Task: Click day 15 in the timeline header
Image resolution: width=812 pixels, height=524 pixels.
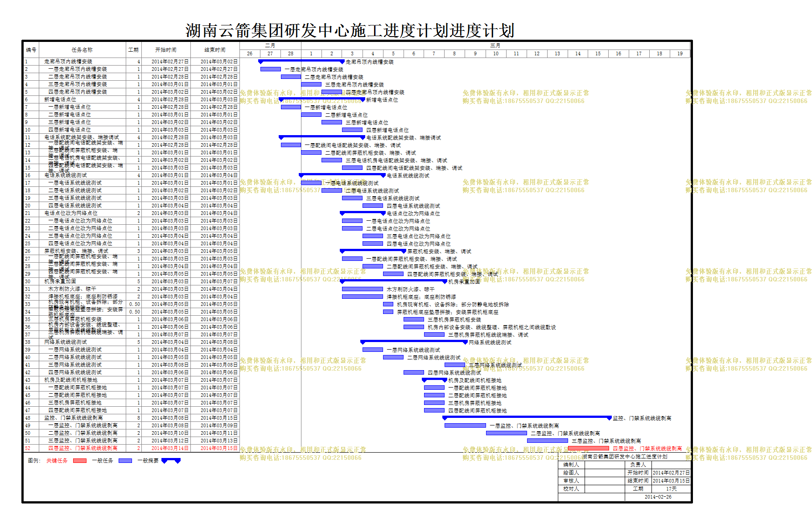Action: coord(598,54)
